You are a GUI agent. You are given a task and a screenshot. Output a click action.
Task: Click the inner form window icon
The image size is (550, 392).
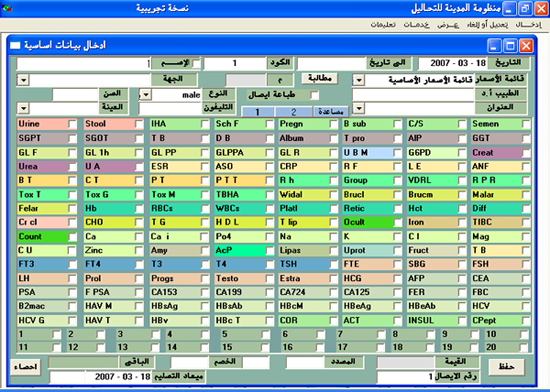[15, 45]
